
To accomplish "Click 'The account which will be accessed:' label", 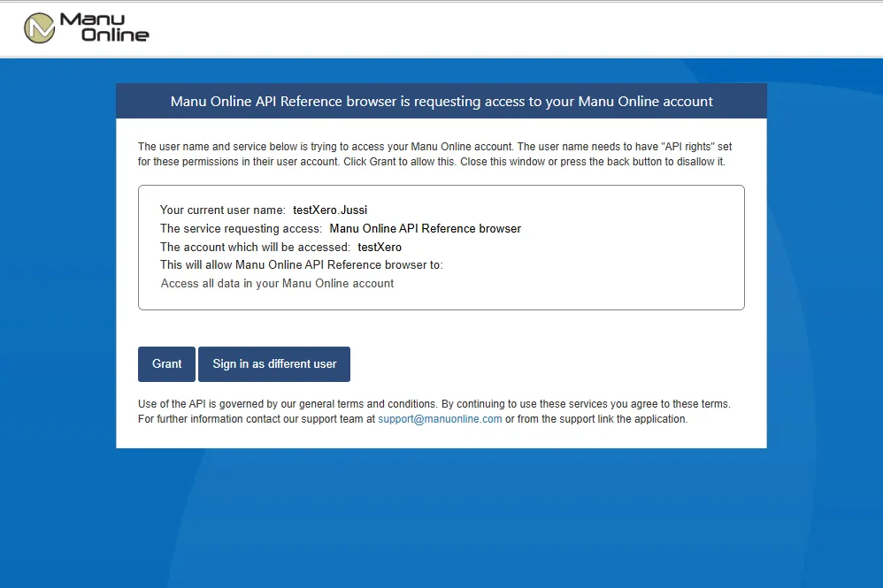I will pos(255,248).
